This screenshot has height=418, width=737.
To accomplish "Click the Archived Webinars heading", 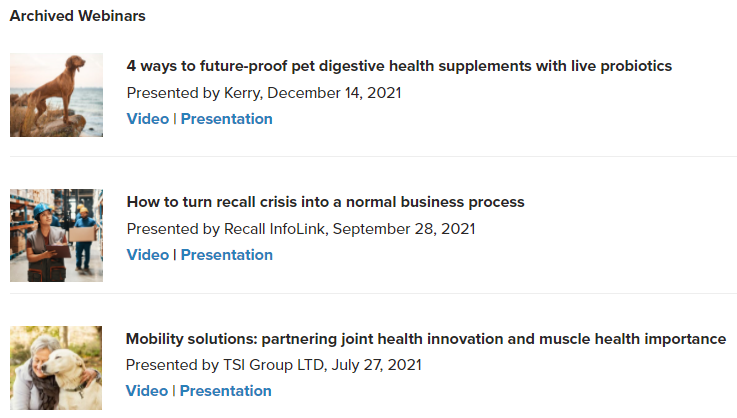I will click(78, 16).
